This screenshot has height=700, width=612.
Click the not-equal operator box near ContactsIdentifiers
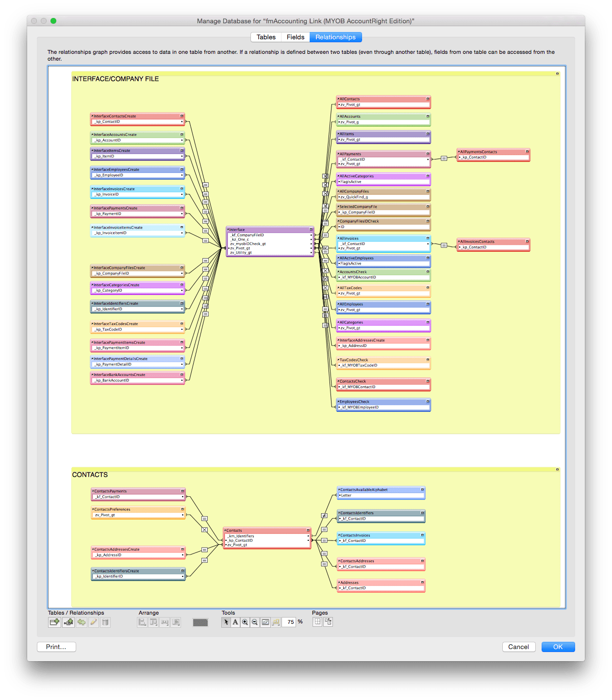324,516
